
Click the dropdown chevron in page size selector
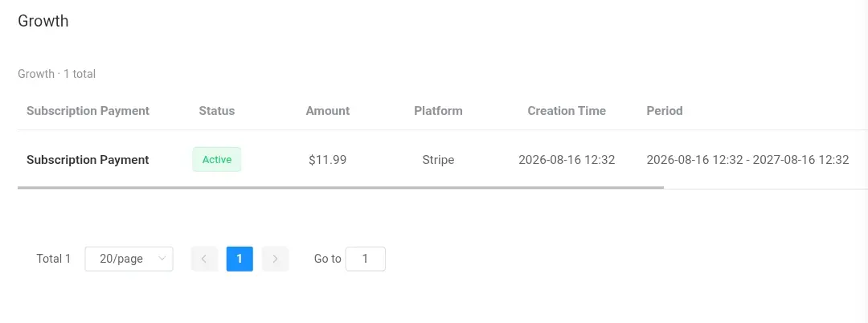click(x=162, y=258)
